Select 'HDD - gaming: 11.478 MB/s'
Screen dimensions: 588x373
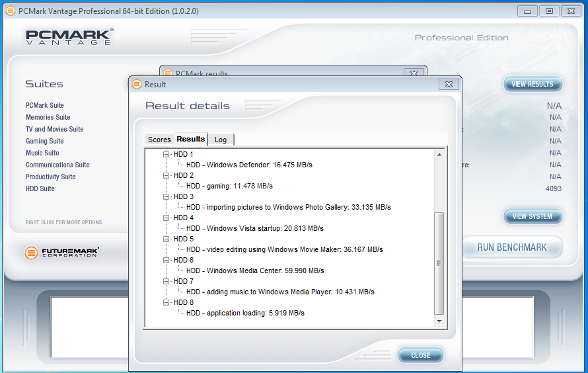click(229, 186)
